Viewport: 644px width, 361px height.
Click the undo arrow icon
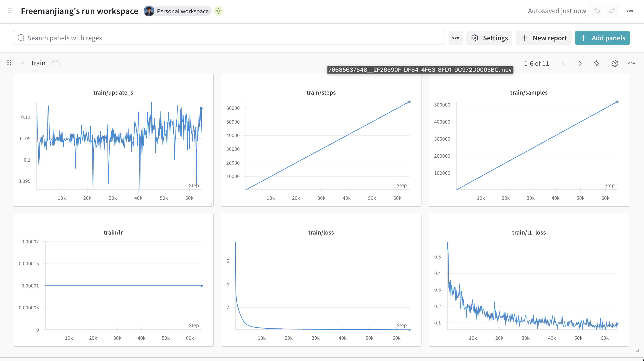pyautogui.click(x=597, y=11)
